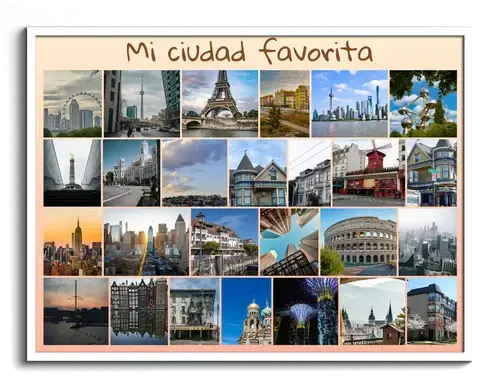The height and width of the screenshot is (388, 500).
Task: Select the yellow apartment blocks photo
Action: click(x=285, y=104)
